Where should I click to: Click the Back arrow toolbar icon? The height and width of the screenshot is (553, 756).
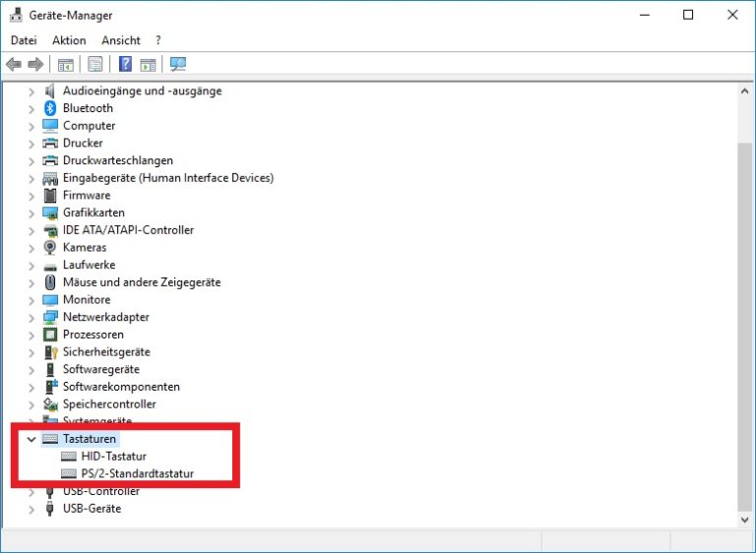tap(14, 64)
